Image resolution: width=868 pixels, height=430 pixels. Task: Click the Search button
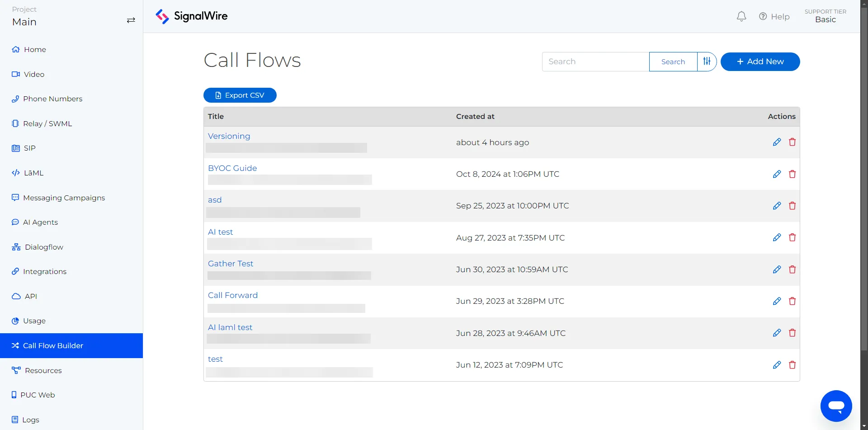pyautogui.click(x=673, y=61)
